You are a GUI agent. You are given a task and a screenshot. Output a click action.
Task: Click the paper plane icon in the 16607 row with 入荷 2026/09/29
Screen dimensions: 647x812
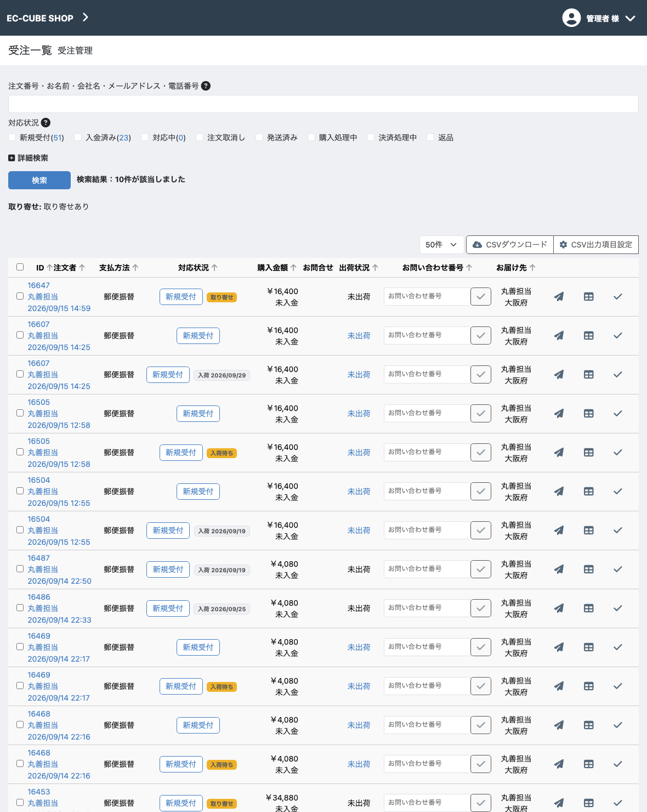pos(559,375)
